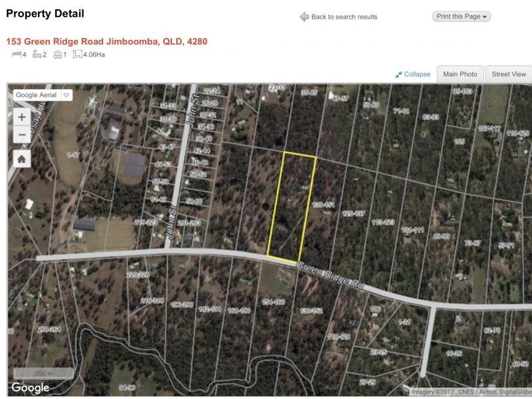Expand the Print this Page menu

(462, 16)
